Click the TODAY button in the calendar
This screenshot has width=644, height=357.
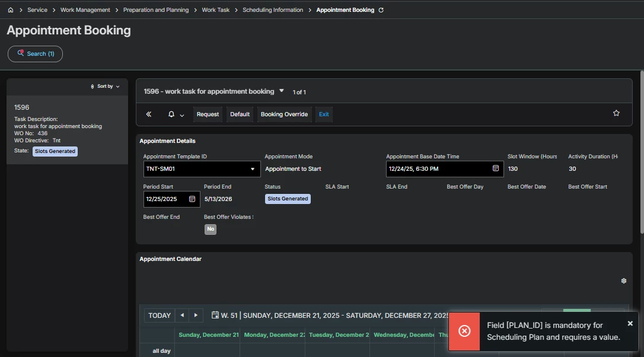159,315
